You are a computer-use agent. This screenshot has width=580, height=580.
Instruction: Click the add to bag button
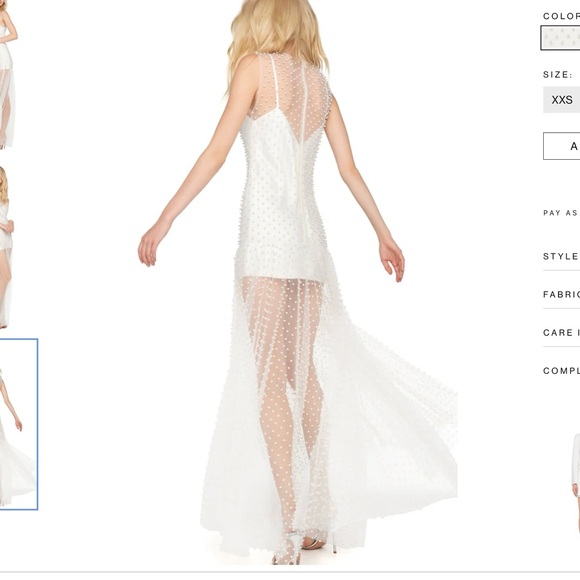pos(562,146)
